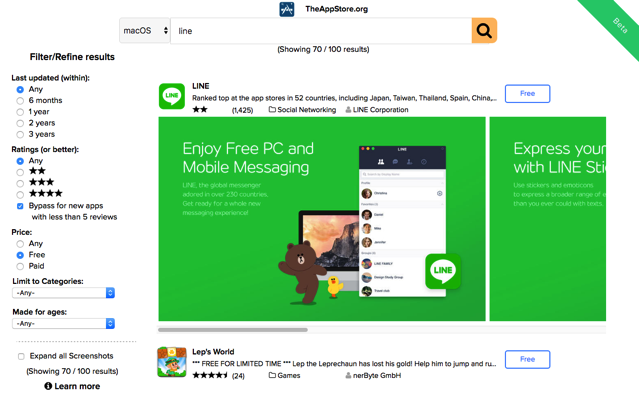
Task: Click the orange search magnifier button
Action: [x=484, y=31]
